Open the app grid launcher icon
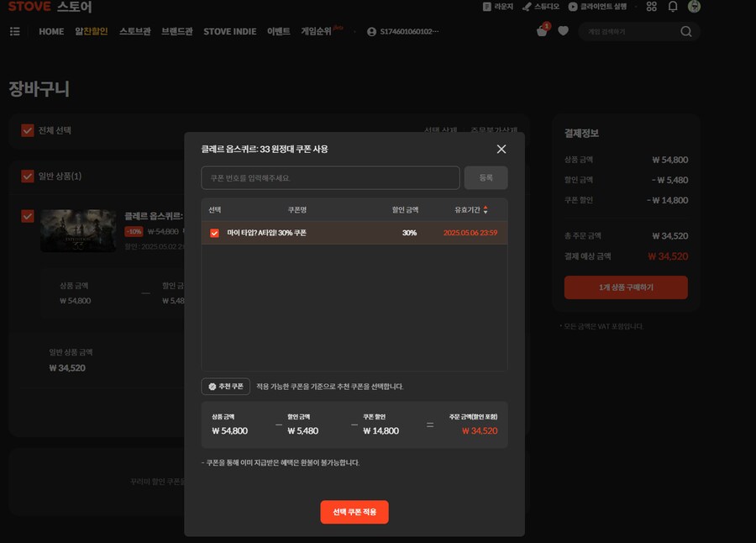The image size is (756, 543). click(x=652, y=7)
